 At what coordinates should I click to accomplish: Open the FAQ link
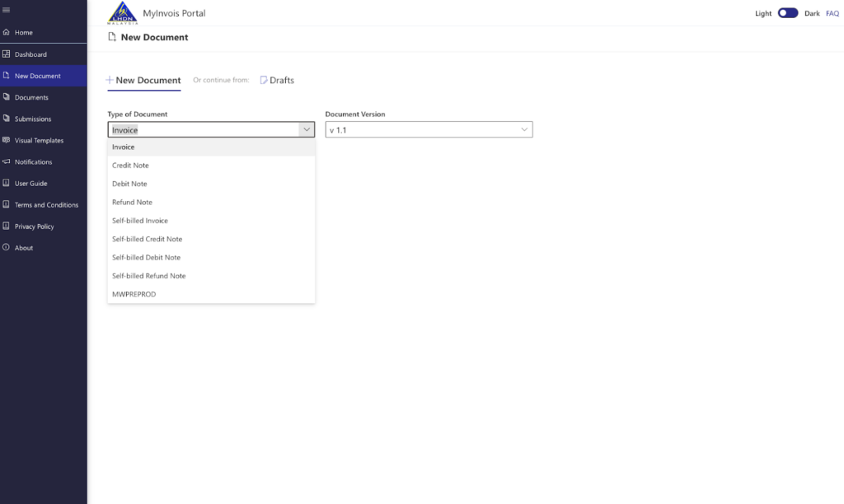tap(832, 13)
